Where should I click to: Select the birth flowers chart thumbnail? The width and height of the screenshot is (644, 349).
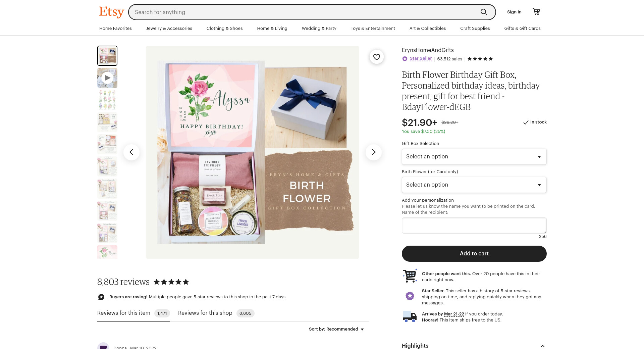(107, 100)
